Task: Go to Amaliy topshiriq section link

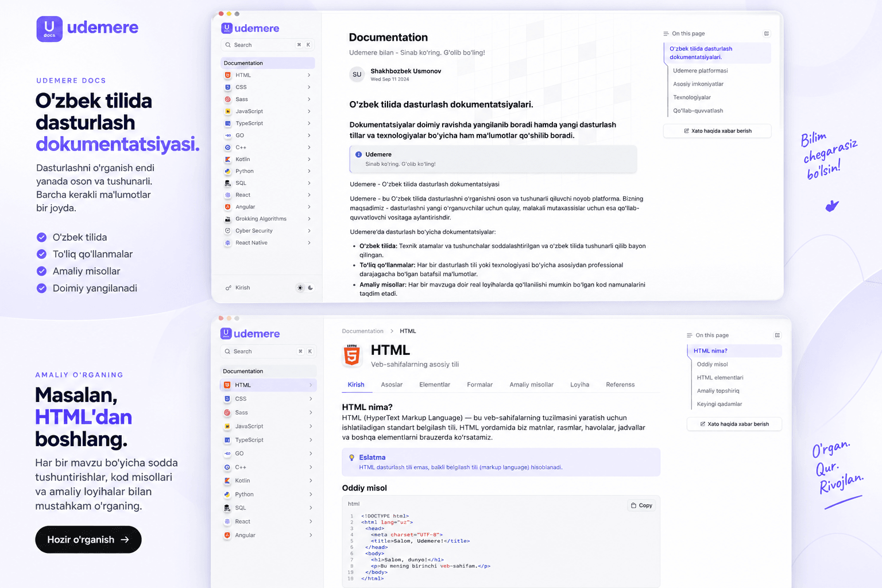Action: pos(718,391)
